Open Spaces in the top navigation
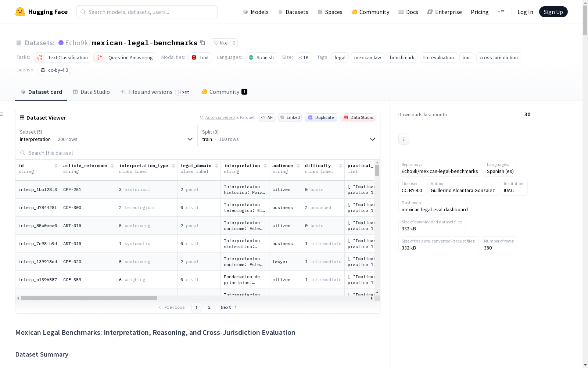588x368 pixels. tap(330, 12)
